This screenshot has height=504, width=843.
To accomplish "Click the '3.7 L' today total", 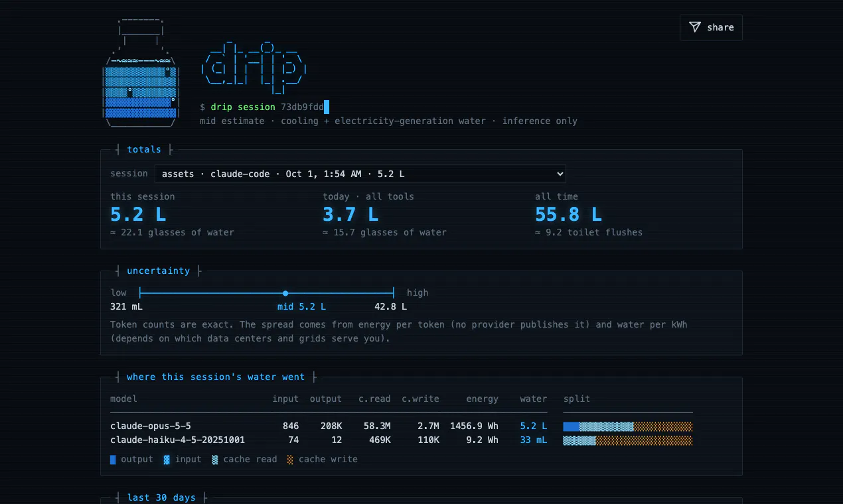I will pyautogui.click(x=350, y=214).
